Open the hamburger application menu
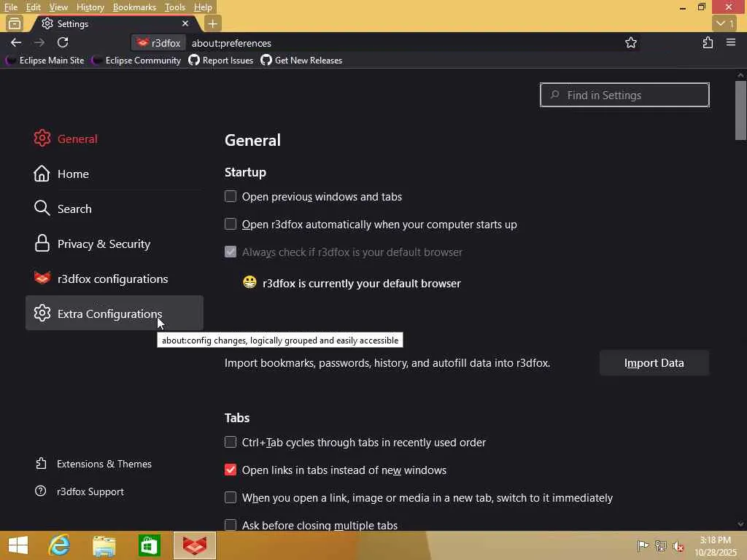Image resolution: width=747 pixels, height=560 pixels. [731, 43]
